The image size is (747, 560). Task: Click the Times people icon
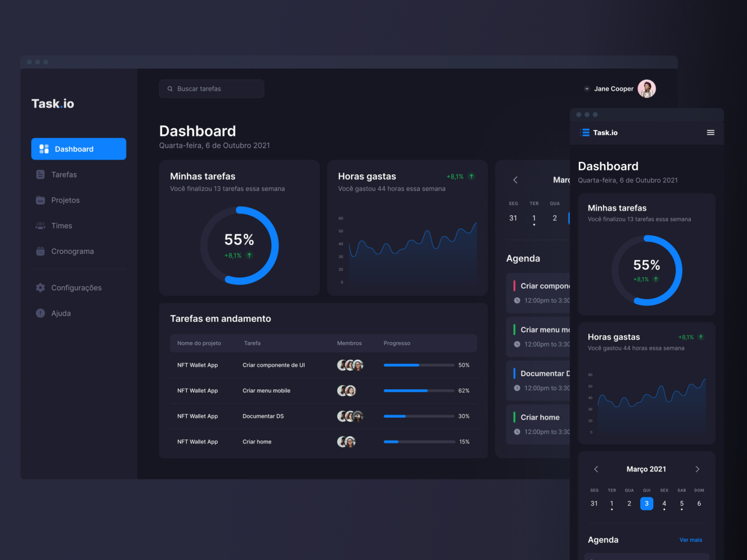click(x=40, y=225)
